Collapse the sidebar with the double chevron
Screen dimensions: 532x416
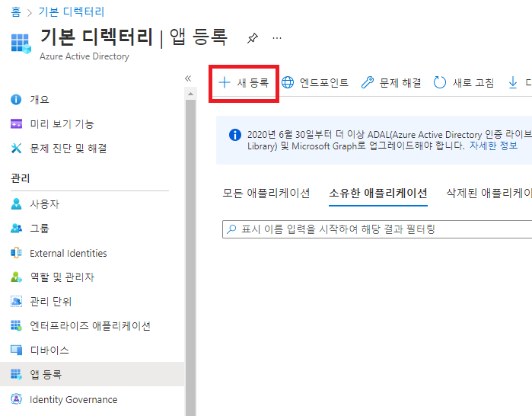[188, 78]
